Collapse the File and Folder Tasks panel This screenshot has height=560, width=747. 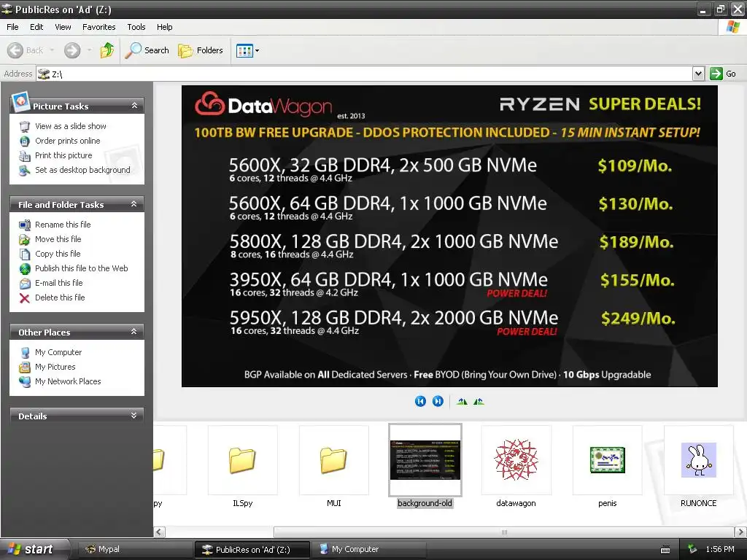point(134,204)
